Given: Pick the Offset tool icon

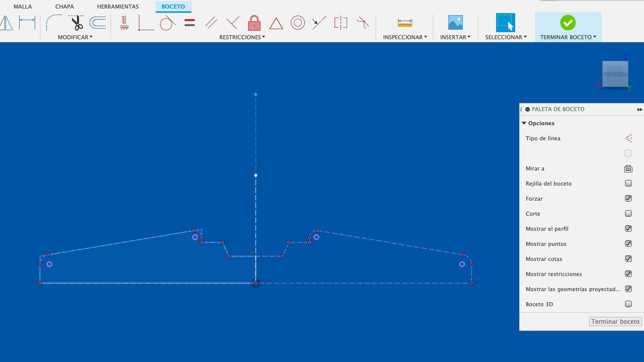Looking at the screenshot, I should click(x=98, y=23).
